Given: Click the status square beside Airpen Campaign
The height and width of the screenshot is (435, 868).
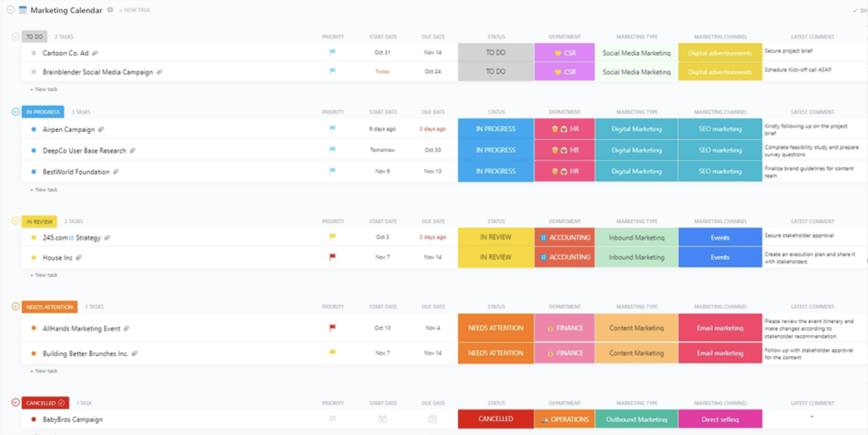Looking at the screenshot, I should (33, 129).
